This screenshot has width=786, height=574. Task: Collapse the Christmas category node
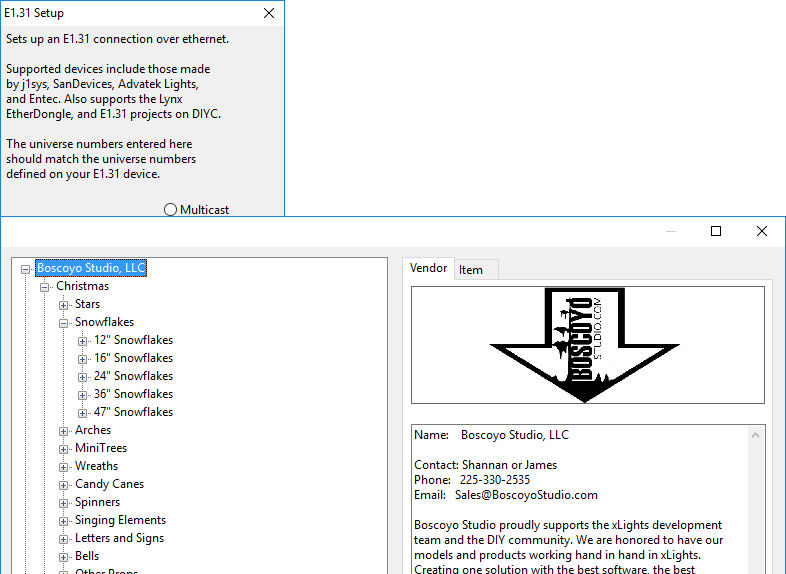(44, 287)
